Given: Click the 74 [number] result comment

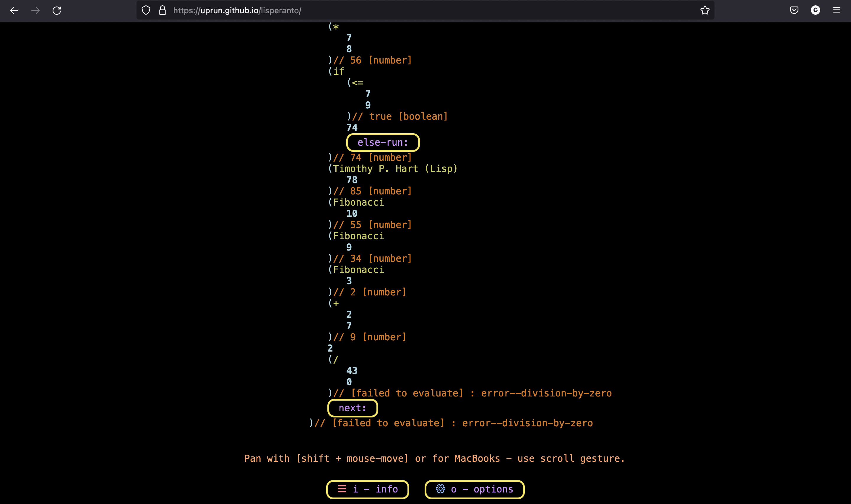Looking at the screenshot, I should tap(372, 157).
